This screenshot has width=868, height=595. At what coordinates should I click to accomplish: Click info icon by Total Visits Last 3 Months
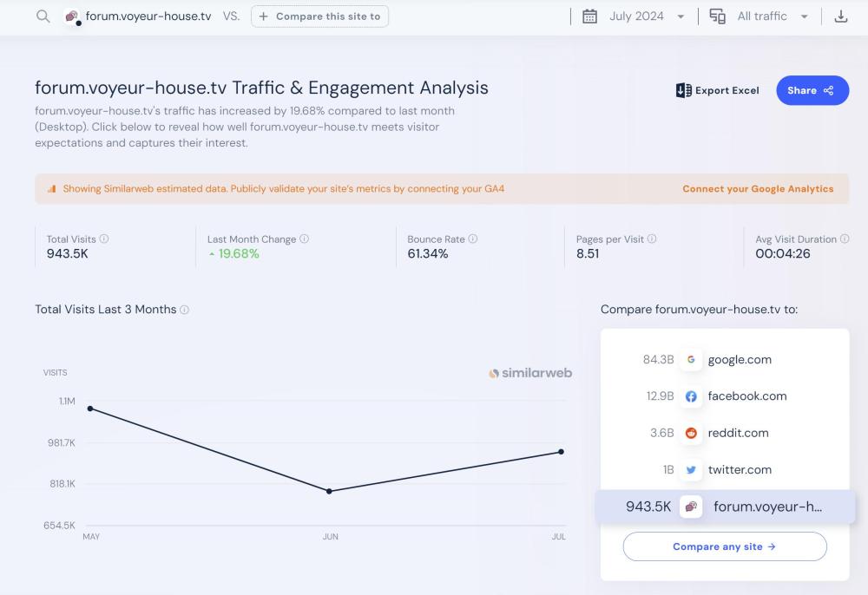[185, 310]
